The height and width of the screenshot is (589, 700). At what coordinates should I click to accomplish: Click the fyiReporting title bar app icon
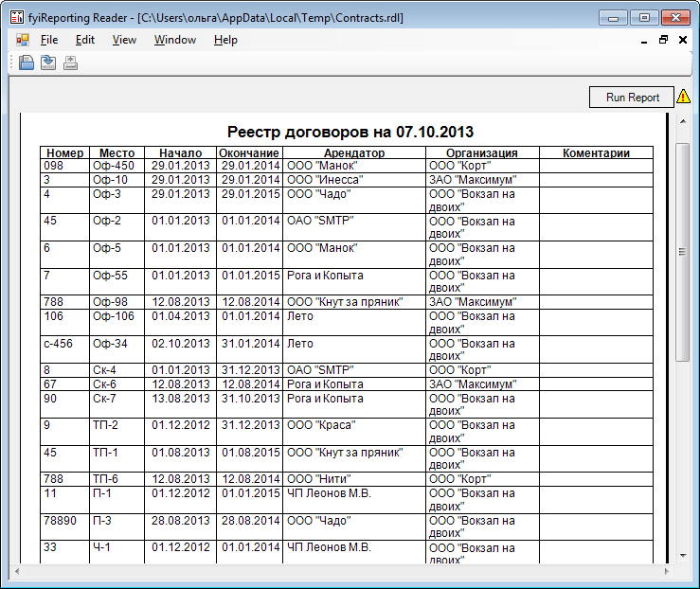(16, 17)
